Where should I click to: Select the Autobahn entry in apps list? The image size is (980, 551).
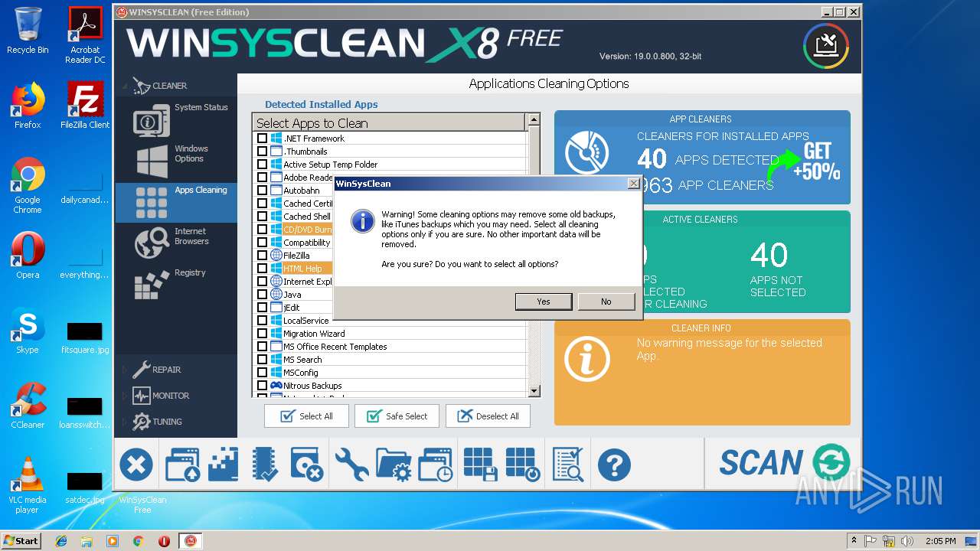tap(302, 191)
